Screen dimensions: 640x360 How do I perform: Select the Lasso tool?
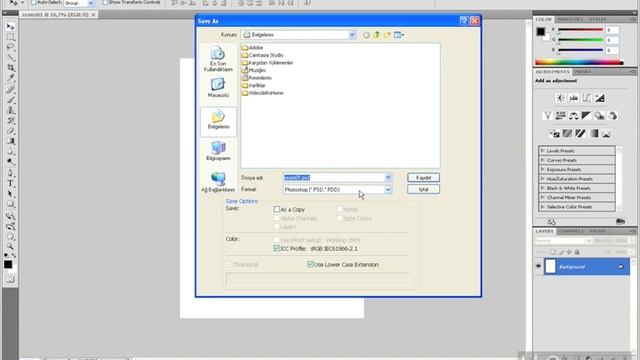[x=11, y=47]
